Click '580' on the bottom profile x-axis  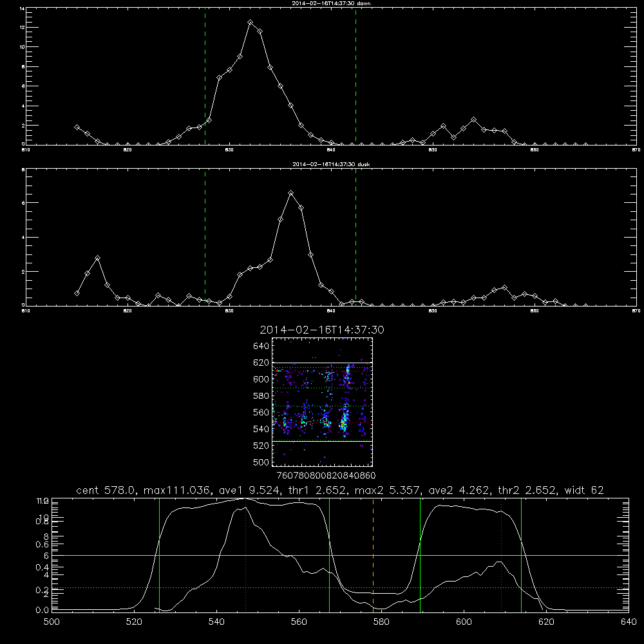tap(381, 622)
